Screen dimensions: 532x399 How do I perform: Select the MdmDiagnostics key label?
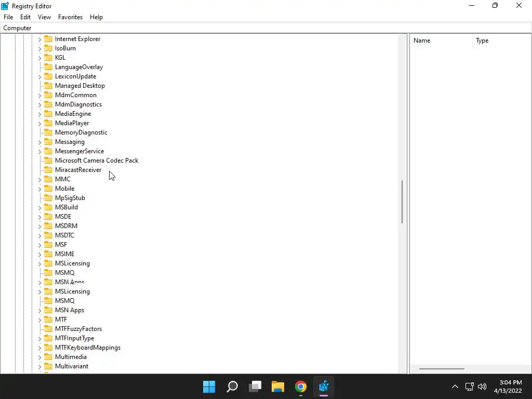coord(78,104)
